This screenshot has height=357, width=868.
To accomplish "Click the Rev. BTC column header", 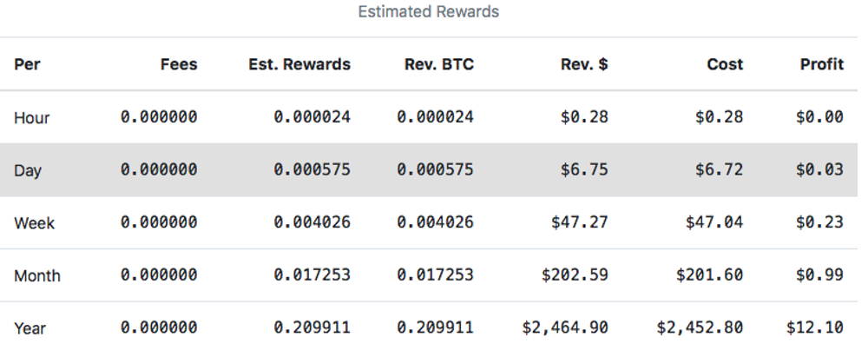I will tap(439, 64).
